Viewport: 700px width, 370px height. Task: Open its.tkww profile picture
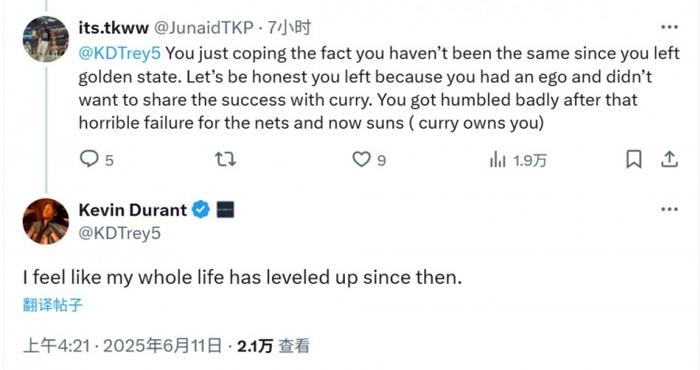point(46,39)
